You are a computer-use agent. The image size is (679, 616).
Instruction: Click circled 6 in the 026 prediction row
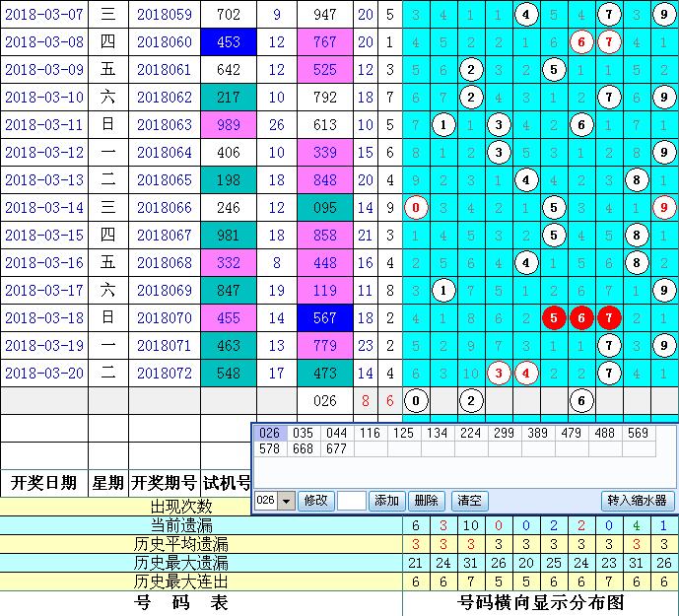(x=582, y=401)
